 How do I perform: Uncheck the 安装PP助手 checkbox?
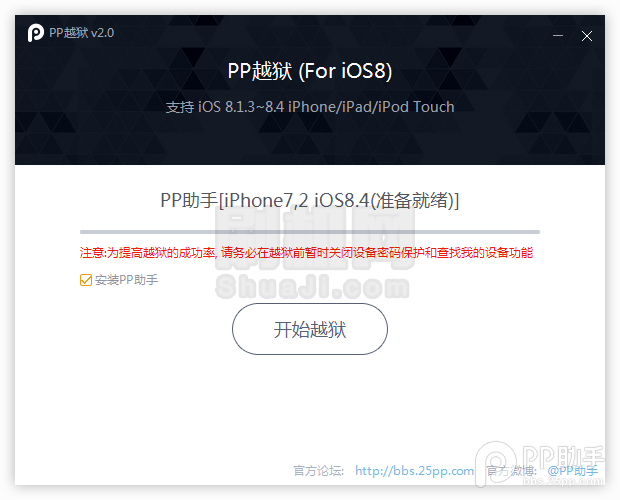pyautogui.click(x=86, y=280)
